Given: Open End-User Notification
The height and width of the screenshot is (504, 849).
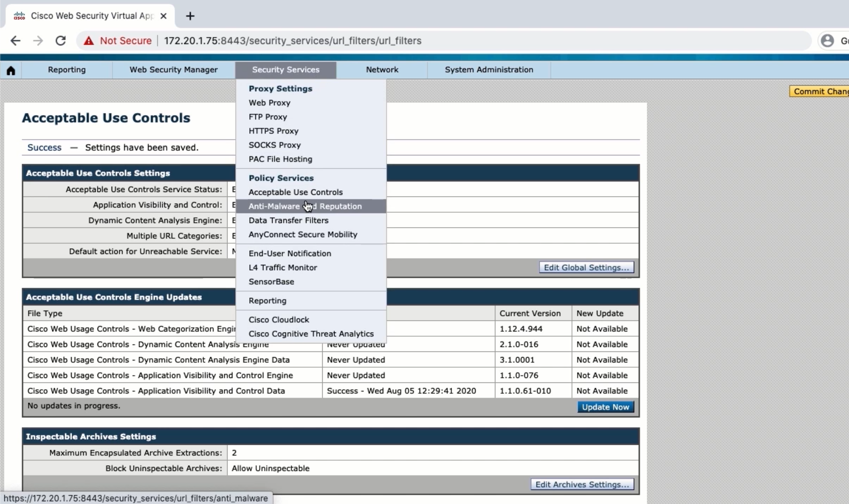Looking at the screenshot, I should [x=290, y=253].
